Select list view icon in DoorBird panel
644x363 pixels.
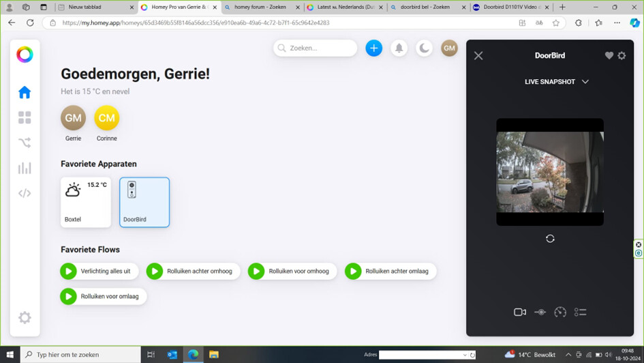click(x=581, y=312)
